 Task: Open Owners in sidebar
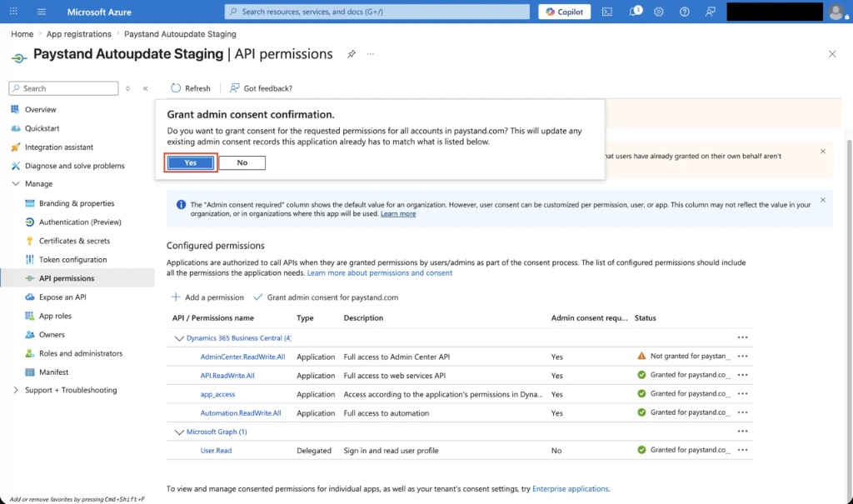[52, 335]
